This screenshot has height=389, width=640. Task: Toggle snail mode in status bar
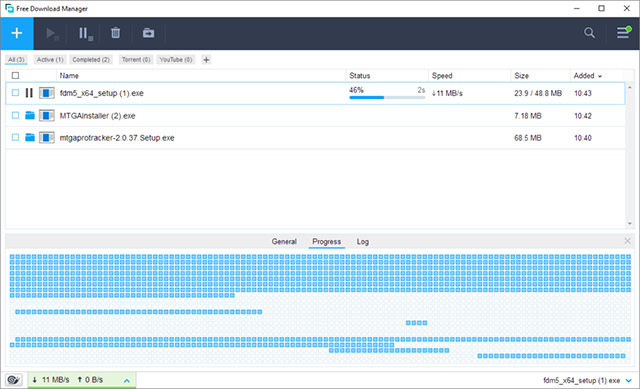pyautogui.click(x=13, y=380)
